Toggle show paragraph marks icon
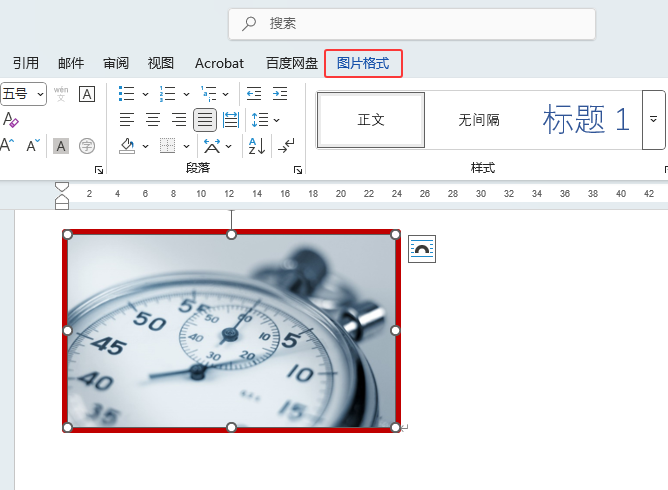Image resolution: width=668 pixels, height=490 pixels. point(286,146)
